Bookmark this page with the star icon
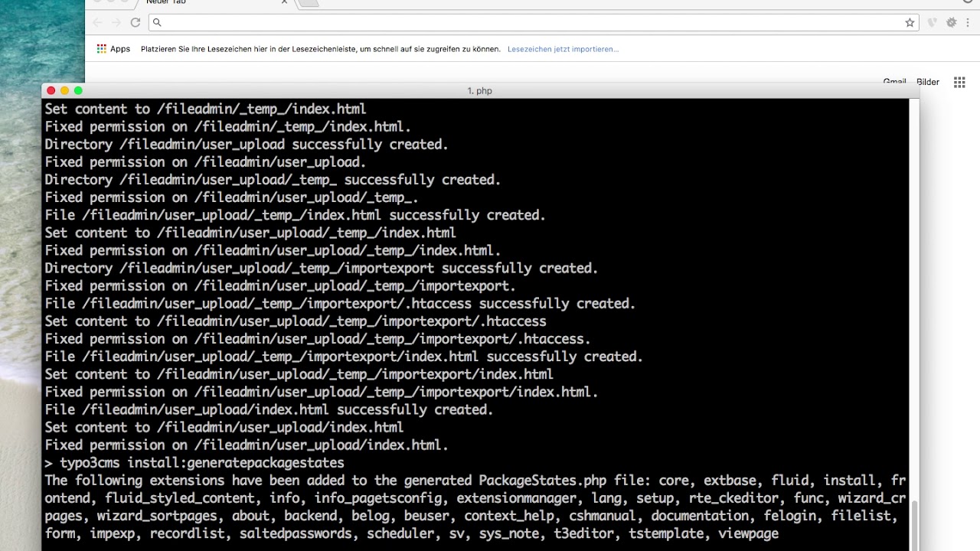This screenshot has width=980, height=551. click(910, 23)
